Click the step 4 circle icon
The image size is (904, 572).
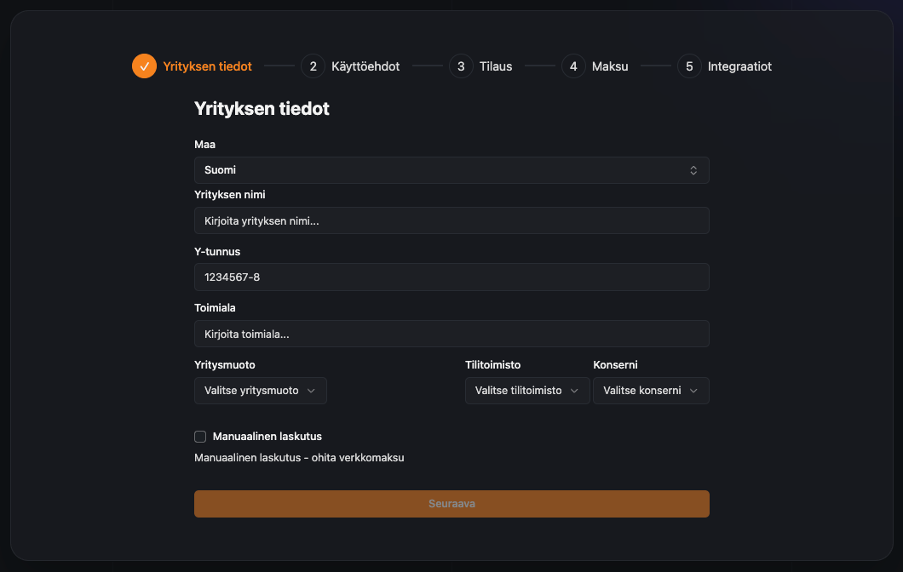(x=573, y=66)
